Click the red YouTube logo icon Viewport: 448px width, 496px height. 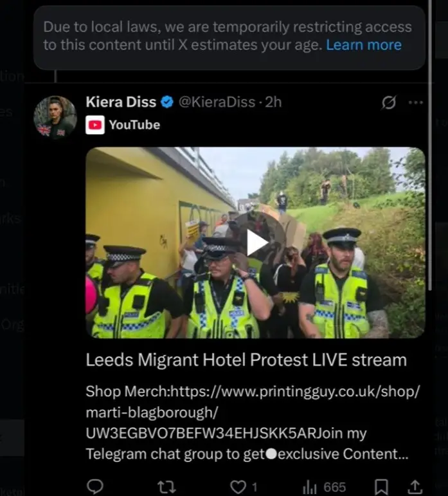point(94,125)
